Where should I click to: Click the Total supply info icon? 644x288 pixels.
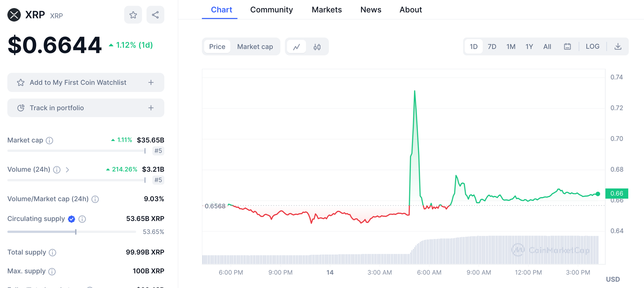52,253
